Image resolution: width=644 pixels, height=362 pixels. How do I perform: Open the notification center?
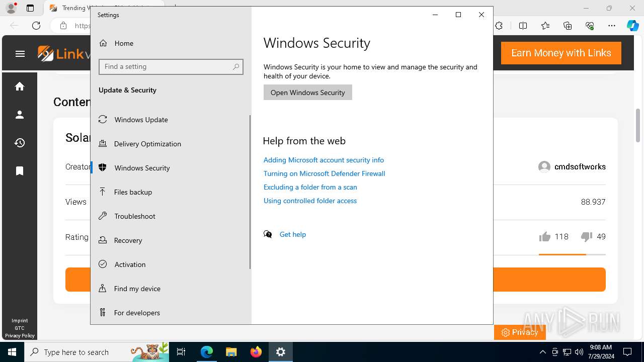pyautogui.click(x=627, y=352)
